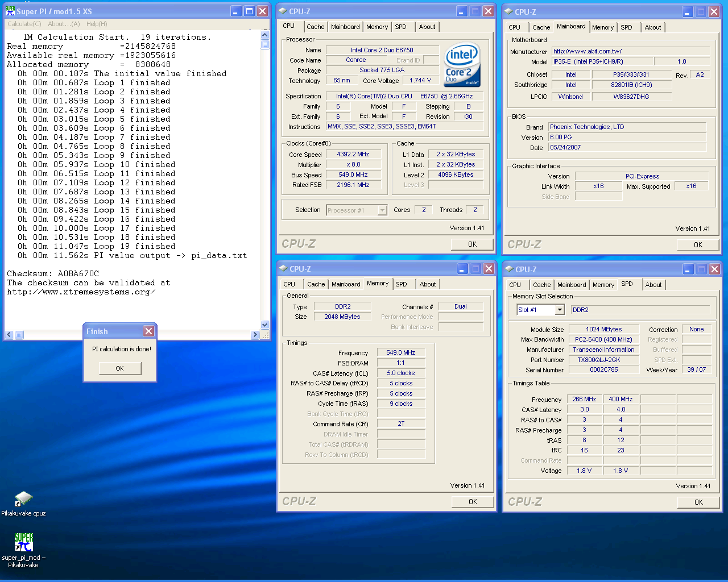
Task: Open the Help(H) menu in Super PI
Action: click(x=97, y=24)
